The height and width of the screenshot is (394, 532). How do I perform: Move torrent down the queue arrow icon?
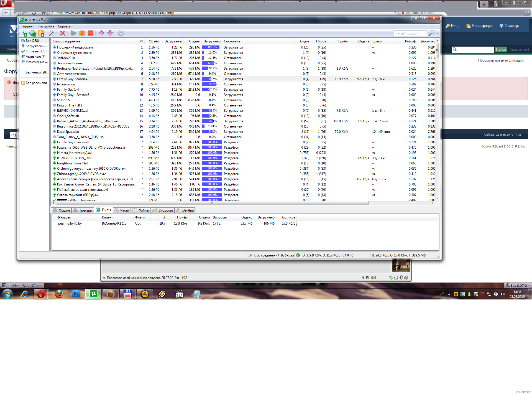pyautogui.click(x=110, y=33)
